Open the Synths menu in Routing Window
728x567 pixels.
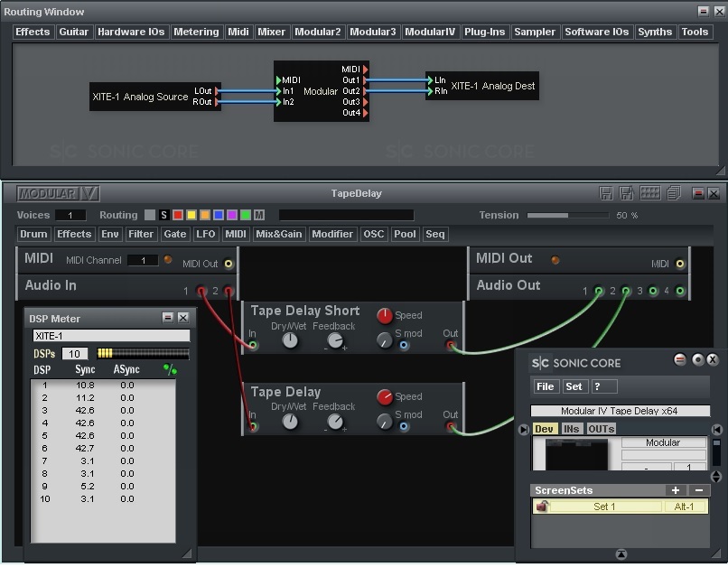[655, 33]
